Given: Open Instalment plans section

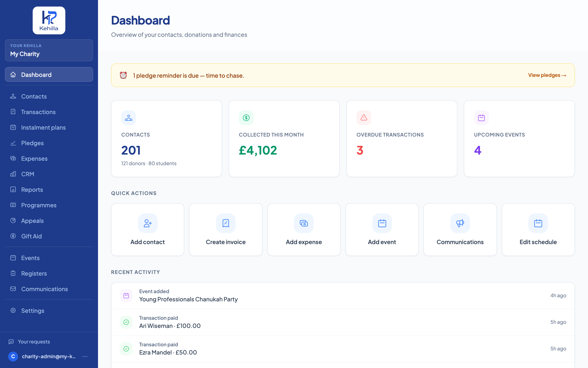Looking at the screenshot, I should [49, 128].
